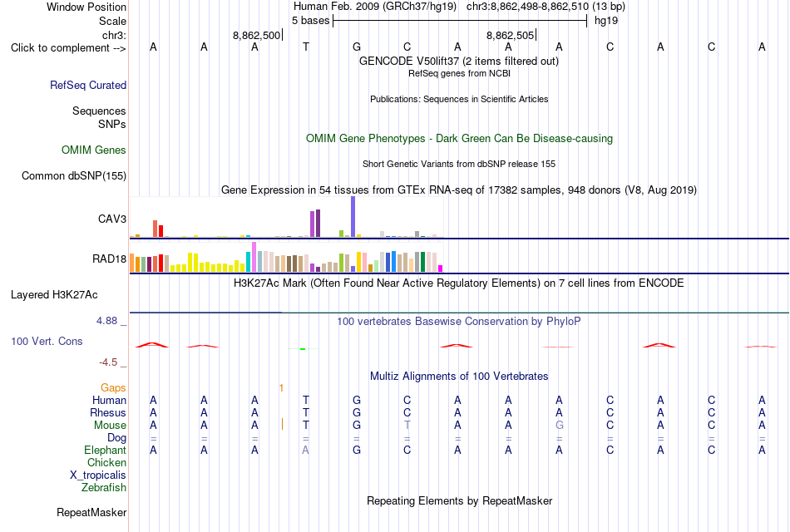Click the G base in the complement row
The image size is (790, 532).
[x=356, y=47]
